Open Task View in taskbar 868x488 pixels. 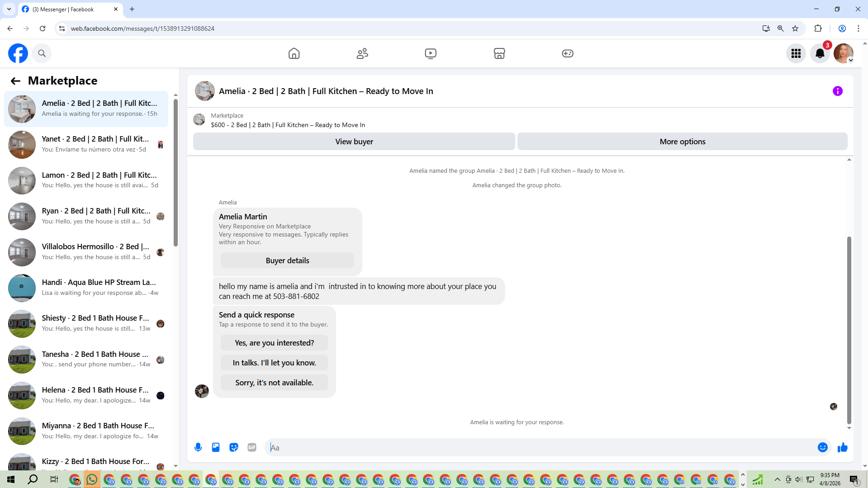click(54, 479)
